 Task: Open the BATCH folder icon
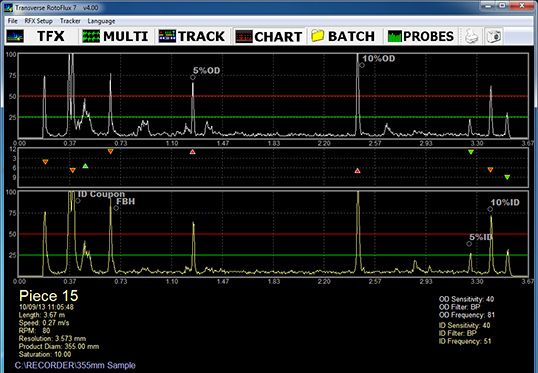318,36
